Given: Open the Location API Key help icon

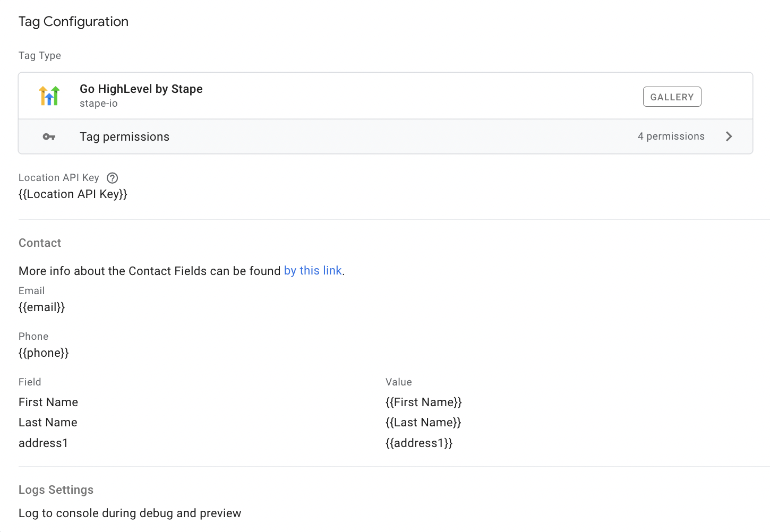Looking at the screenshot, I should click(112, 178).
